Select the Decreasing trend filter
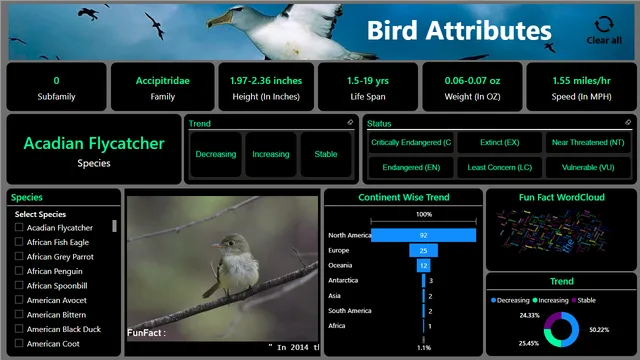This screenshot has width=640, height=360. [x=216, y=154]
